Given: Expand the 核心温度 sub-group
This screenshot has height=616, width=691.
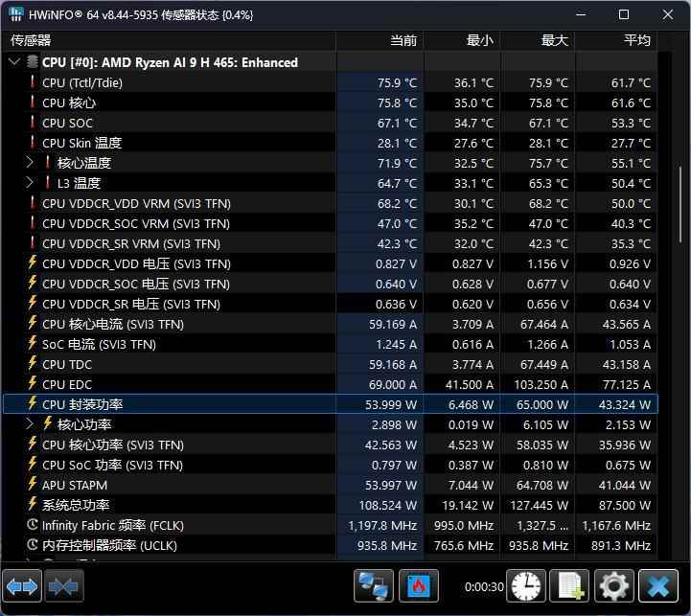Looking at the screenshot, I should coord(31,163).
